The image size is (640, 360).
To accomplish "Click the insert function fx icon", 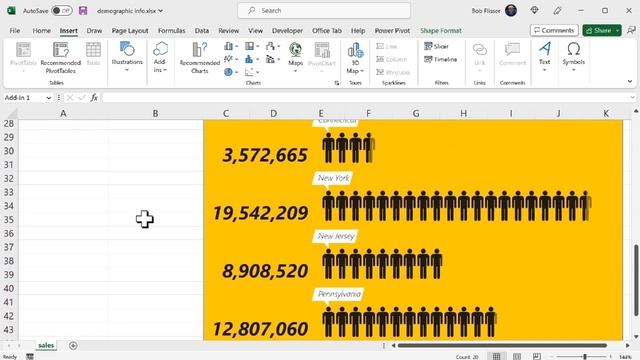I will point(94,98).
